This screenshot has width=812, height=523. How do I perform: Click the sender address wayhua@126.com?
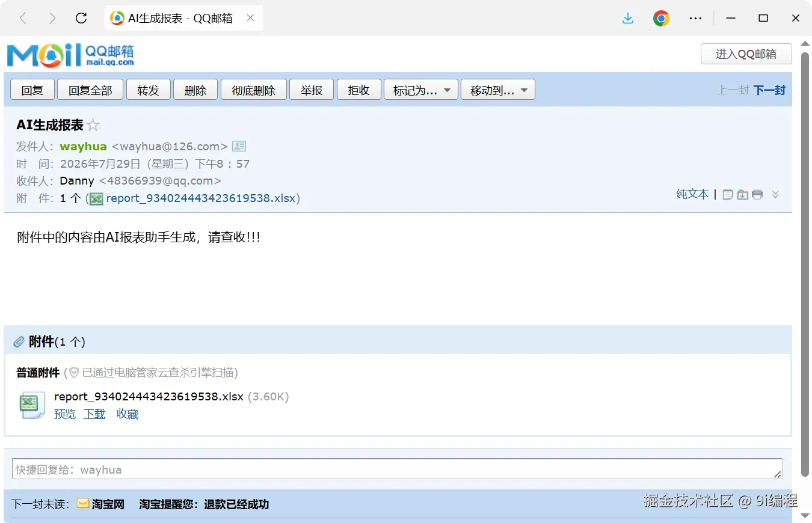click(170, 146)
